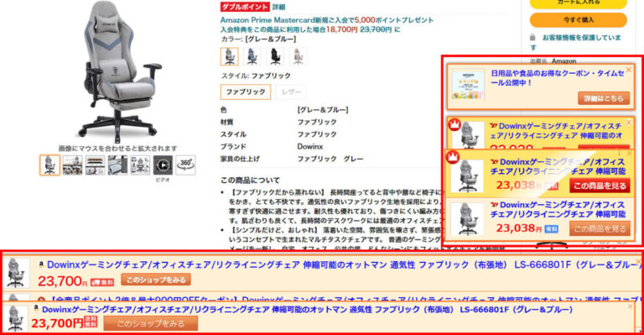Close the upper bottom banner bar
Image resolution: width=644 pixels, height=335 pixels.
[639, 261]
